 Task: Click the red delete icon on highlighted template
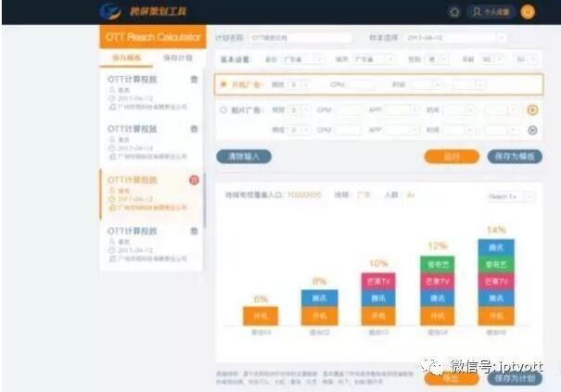click(x=194, y=180)
